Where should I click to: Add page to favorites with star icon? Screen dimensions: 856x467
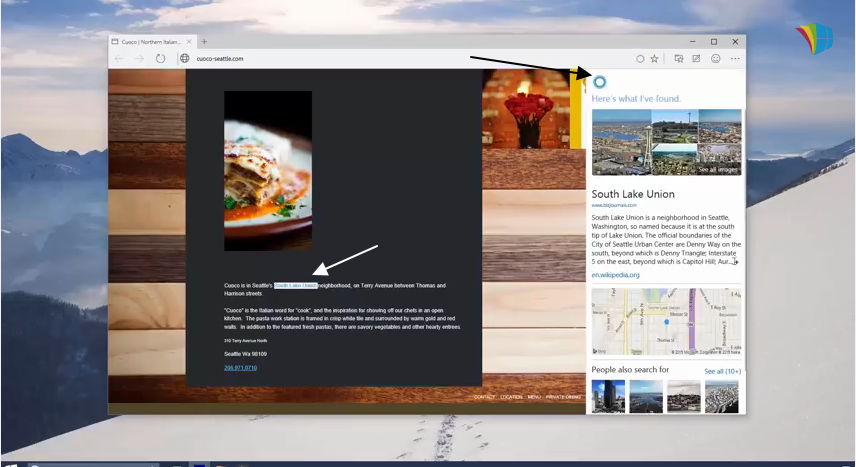pos(654,58)
